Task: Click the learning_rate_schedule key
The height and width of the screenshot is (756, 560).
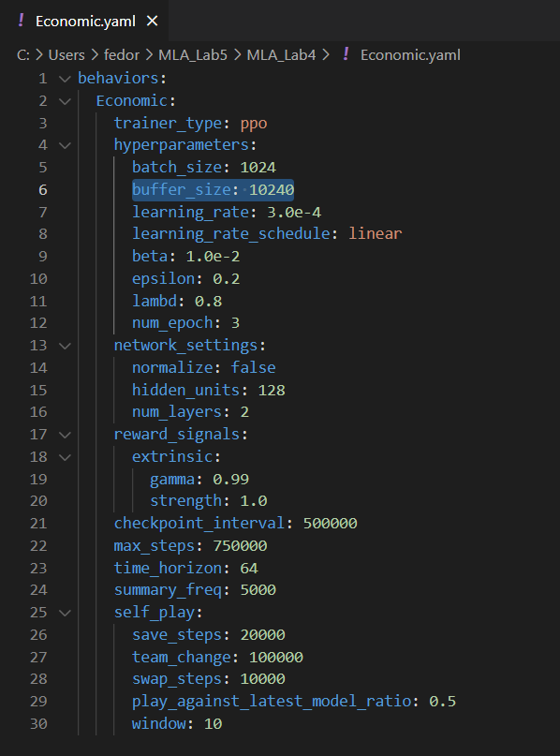Action: click(231, 234)
